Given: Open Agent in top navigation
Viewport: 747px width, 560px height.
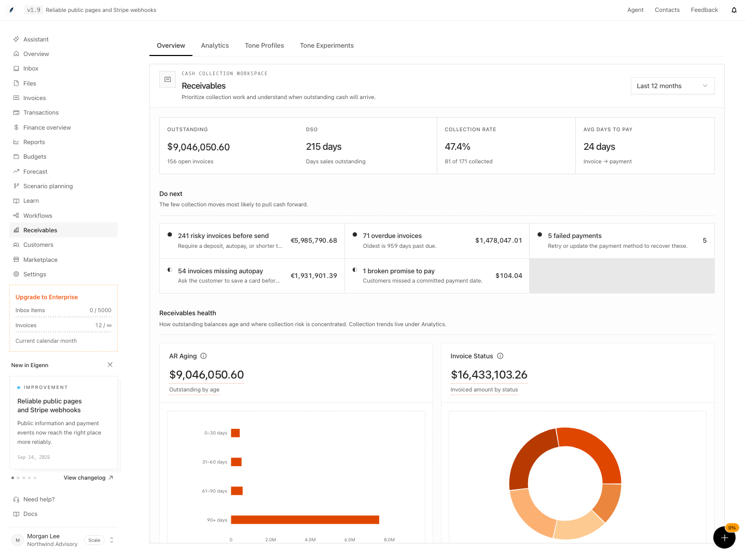Looking at the screenshot, I should pyautogui.click(x=635, y=10).
